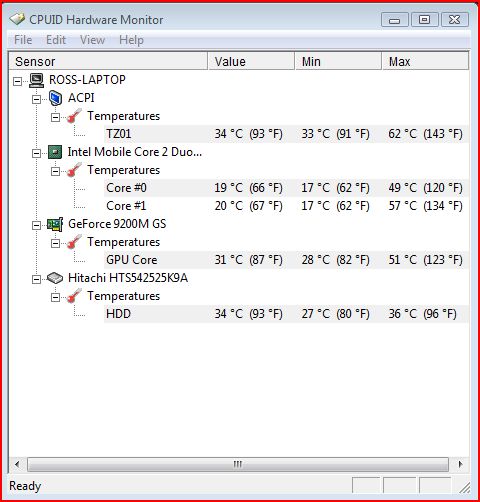The height and width of the screenshot is (502, 480).
Task: Select the HDD sensor row
Action: pos(286,314)
